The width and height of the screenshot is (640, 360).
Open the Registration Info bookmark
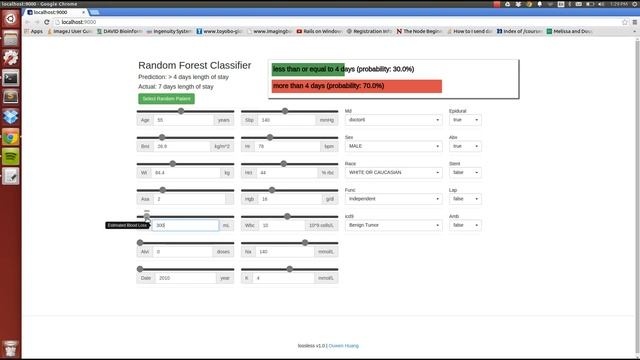[x=369, y=31]
